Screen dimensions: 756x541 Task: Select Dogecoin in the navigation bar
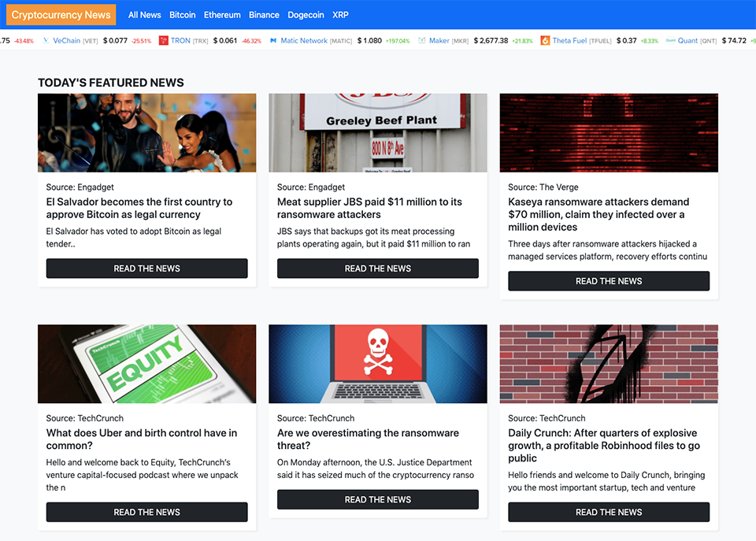click(x=306, y=15)
